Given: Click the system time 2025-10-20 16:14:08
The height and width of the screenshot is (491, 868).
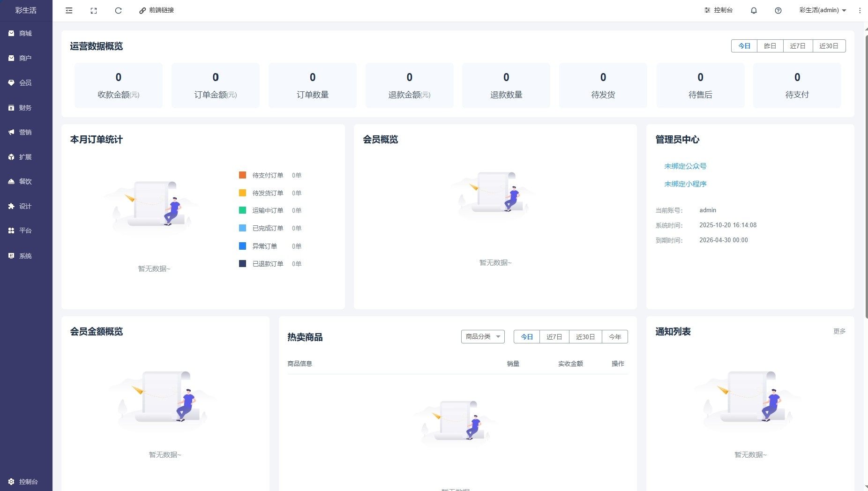Looking at the screenshot, I should (728, 225).
